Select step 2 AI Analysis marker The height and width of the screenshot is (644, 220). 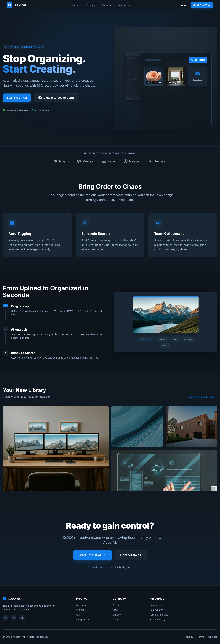coord(5,329)
